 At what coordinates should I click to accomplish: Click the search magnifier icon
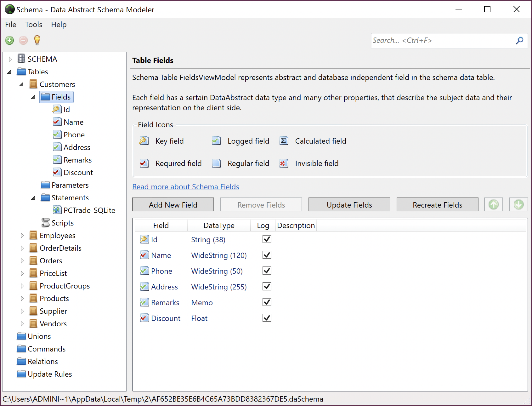click(x=519, y=40)
